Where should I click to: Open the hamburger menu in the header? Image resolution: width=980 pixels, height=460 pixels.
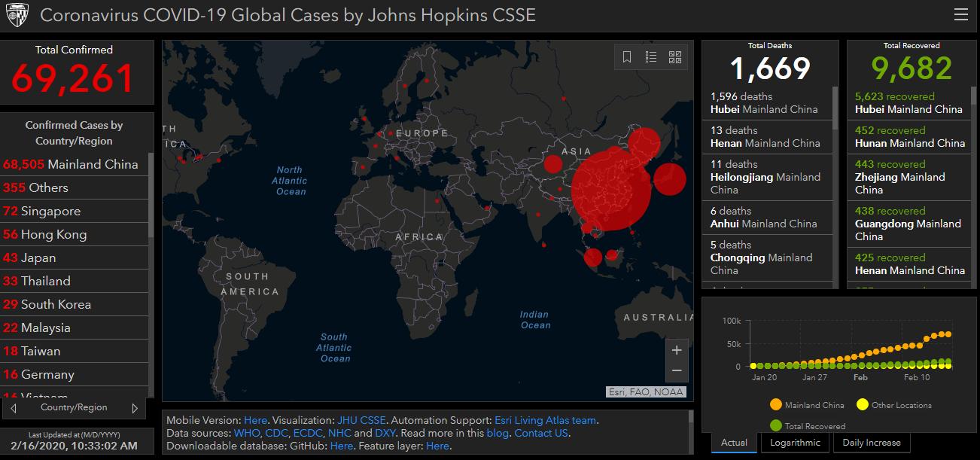[x=960, y=14]
